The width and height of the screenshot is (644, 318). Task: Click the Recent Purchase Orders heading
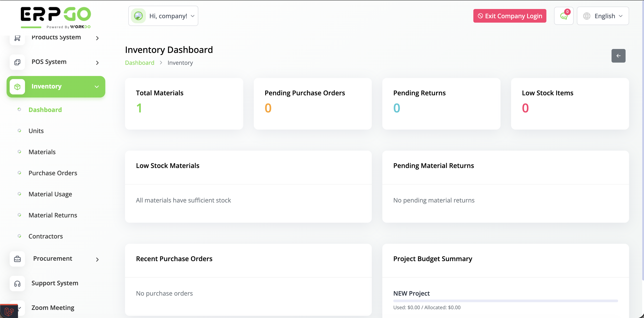tap(174, 259)
